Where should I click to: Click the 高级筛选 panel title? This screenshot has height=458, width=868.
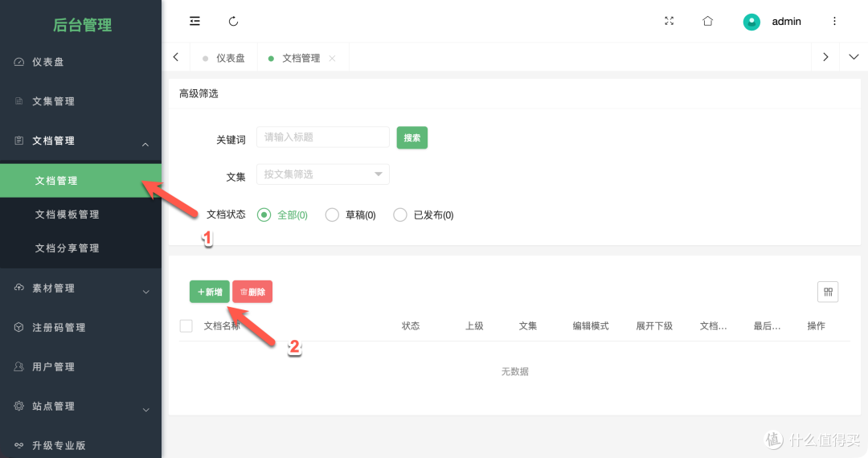coord(199,93)
